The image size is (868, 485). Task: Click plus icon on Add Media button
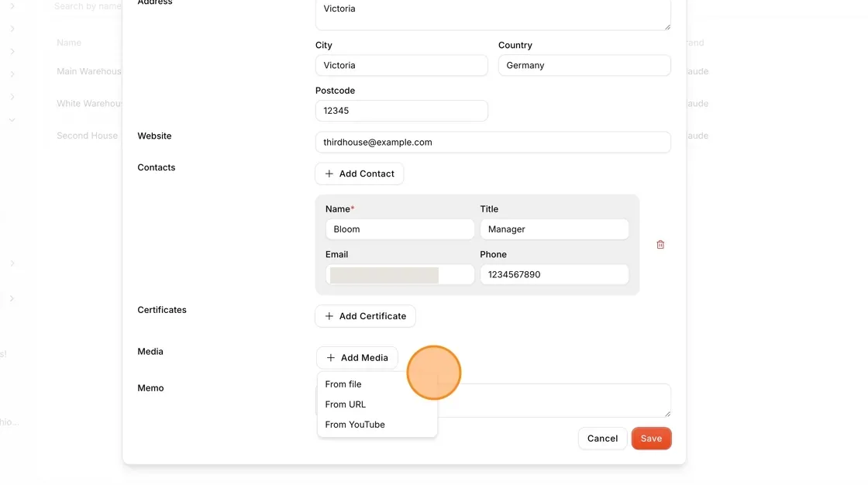point(330,358)
